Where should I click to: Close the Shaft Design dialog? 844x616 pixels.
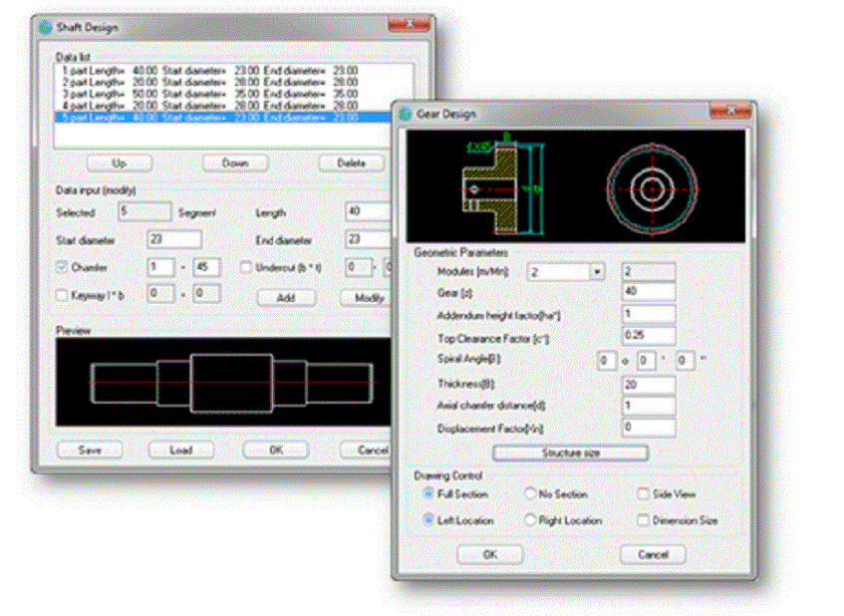click(x=409, y=24)
